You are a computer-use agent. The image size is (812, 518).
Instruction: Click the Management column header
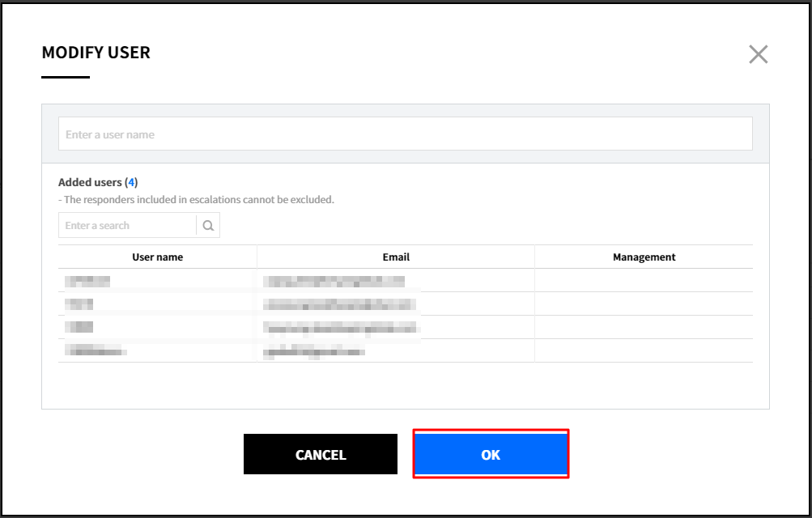point(644,257)
